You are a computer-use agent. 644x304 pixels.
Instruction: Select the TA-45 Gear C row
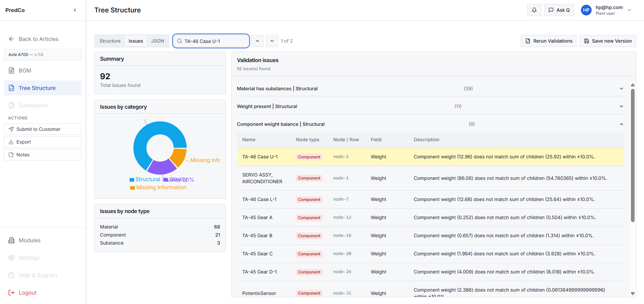431,254
